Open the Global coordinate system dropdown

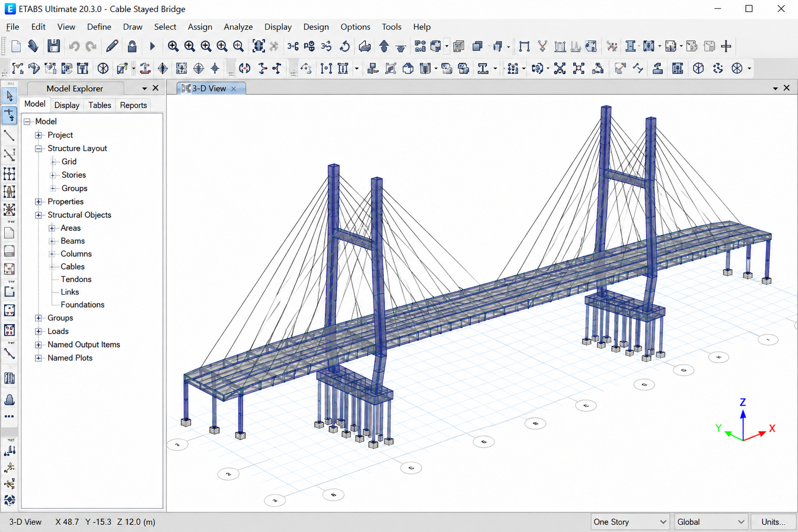point(711,522)
